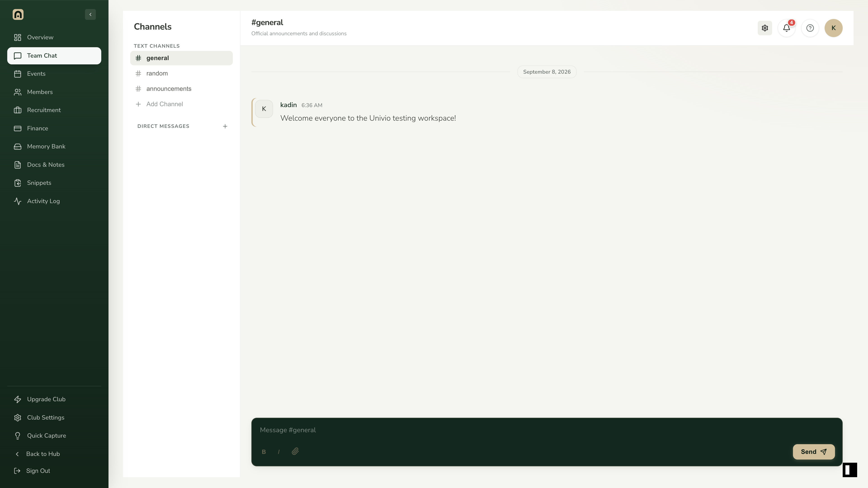Select Team Chat in the sidebar
The width and height of the screenshot is (868, 488).
click(x=54, y=56)
